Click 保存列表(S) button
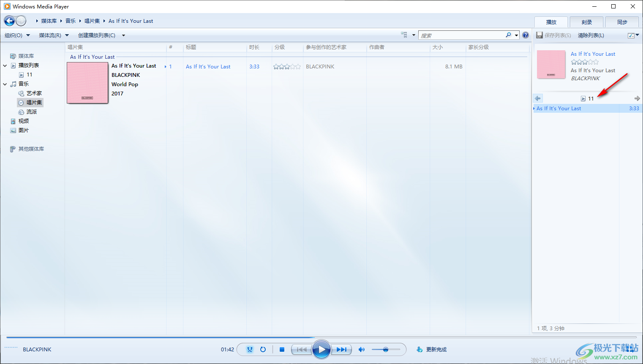The width and height of the screenshot is (643, 364). (558, 35)
